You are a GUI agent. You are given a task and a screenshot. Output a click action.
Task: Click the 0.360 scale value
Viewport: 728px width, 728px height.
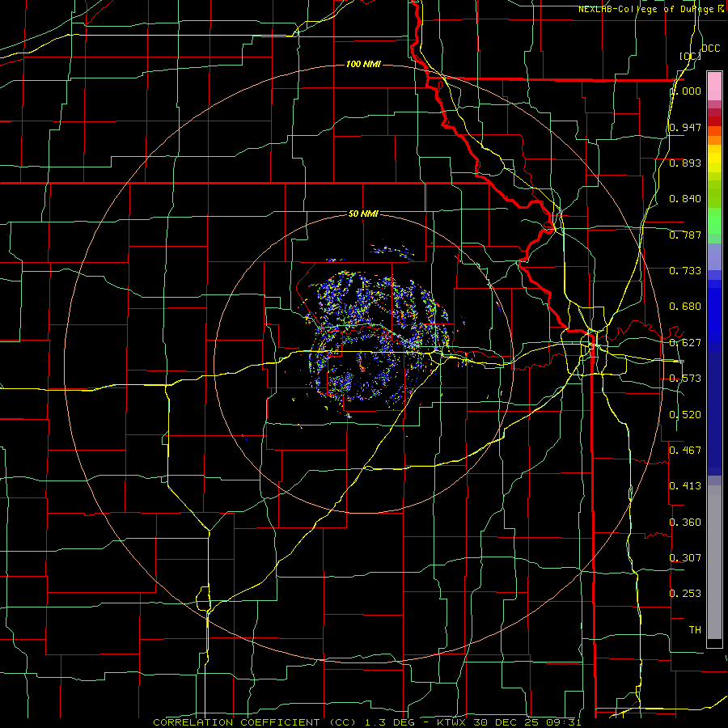(x=685, y=523)
